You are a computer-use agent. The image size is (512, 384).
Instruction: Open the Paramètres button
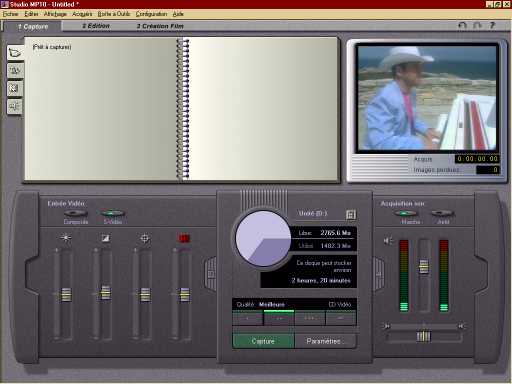coord(325,341)
